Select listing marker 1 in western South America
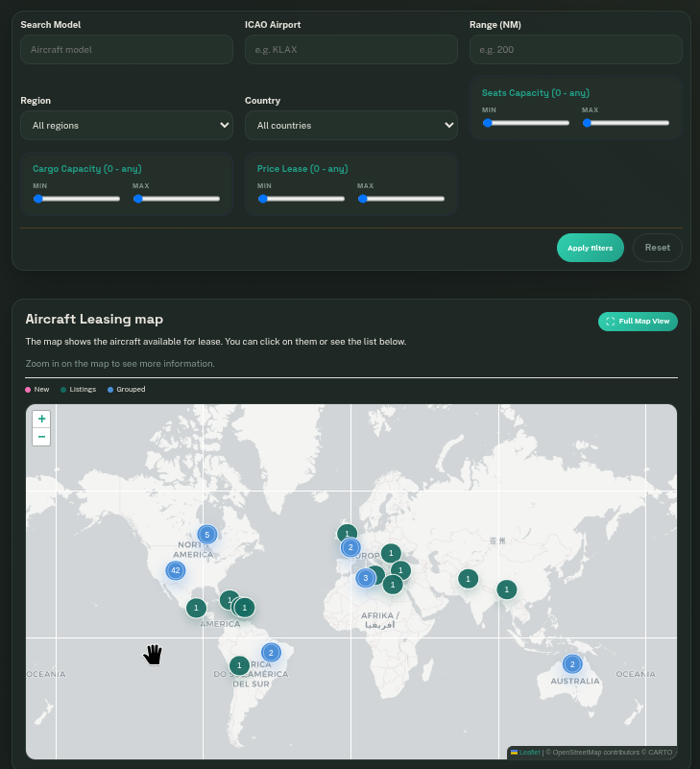The width and height of the screenshot is (700, 769). click(x=239, y=665)
